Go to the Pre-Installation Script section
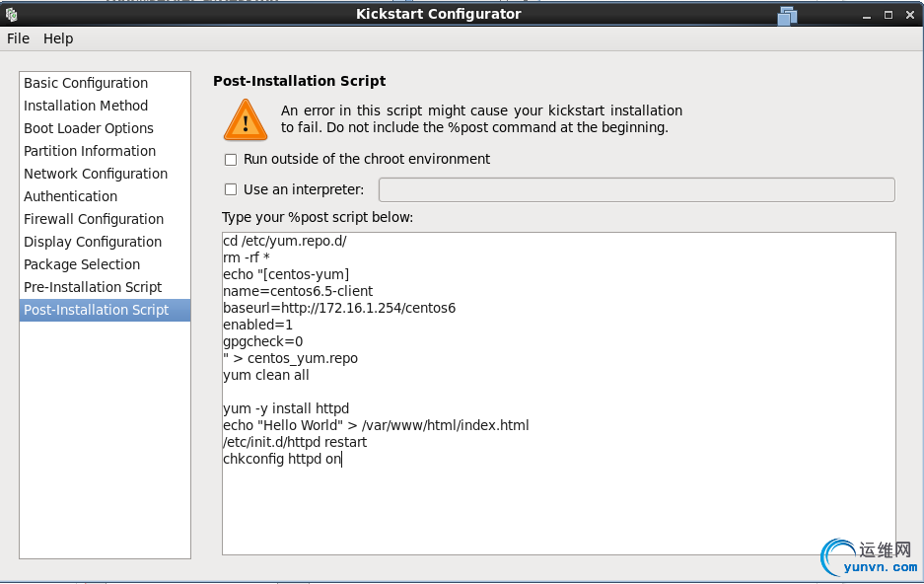Viewport: 924px width, 584px height. coord(93,287)
